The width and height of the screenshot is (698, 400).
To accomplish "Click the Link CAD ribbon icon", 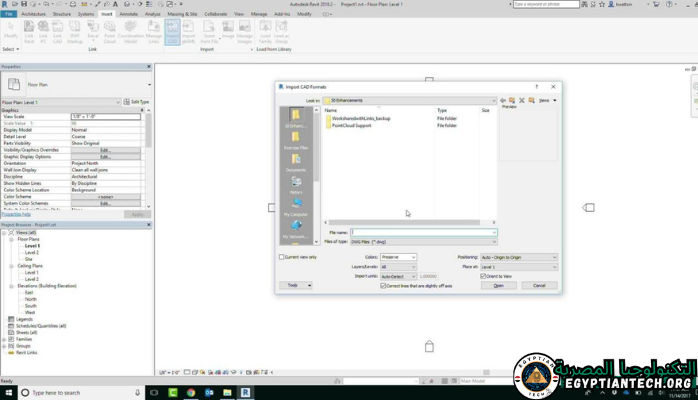I will click(x=57, y=32).
